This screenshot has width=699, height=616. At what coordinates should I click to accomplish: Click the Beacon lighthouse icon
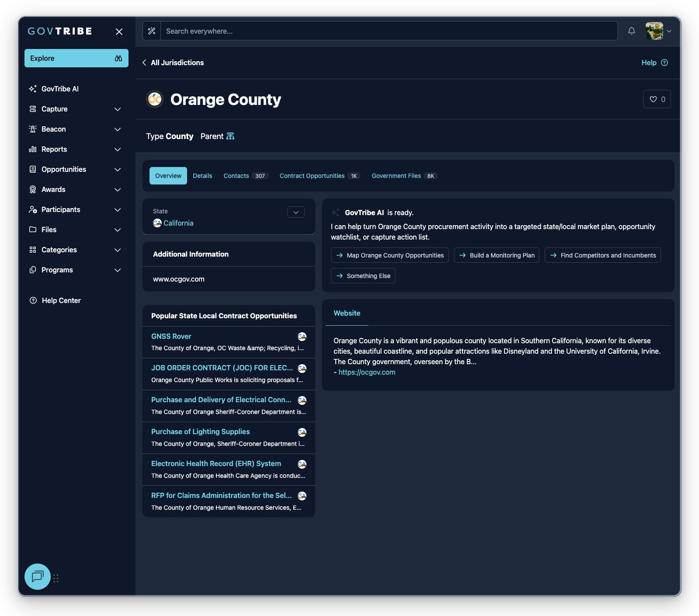click(33, 129)
